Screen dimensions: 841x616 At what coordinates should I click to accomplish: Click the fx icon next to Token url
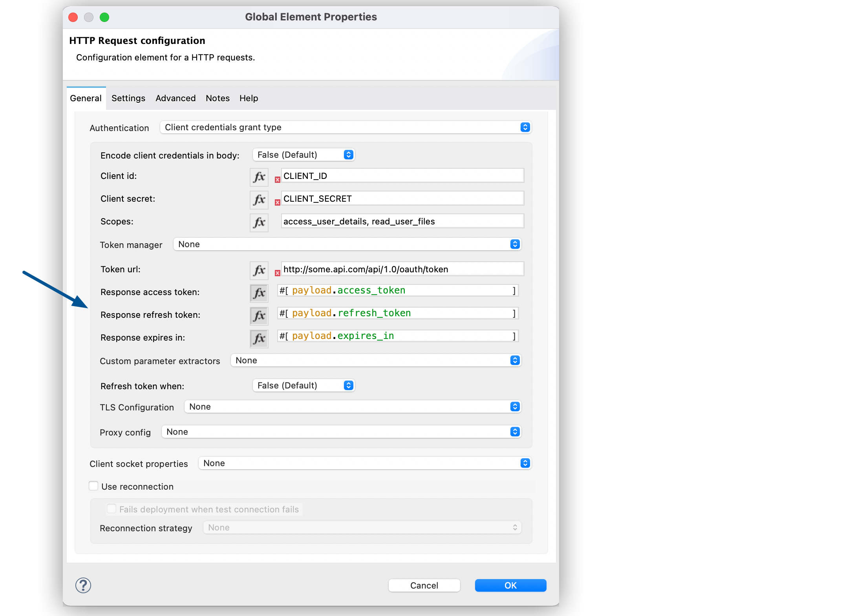(x=259, y=269)
